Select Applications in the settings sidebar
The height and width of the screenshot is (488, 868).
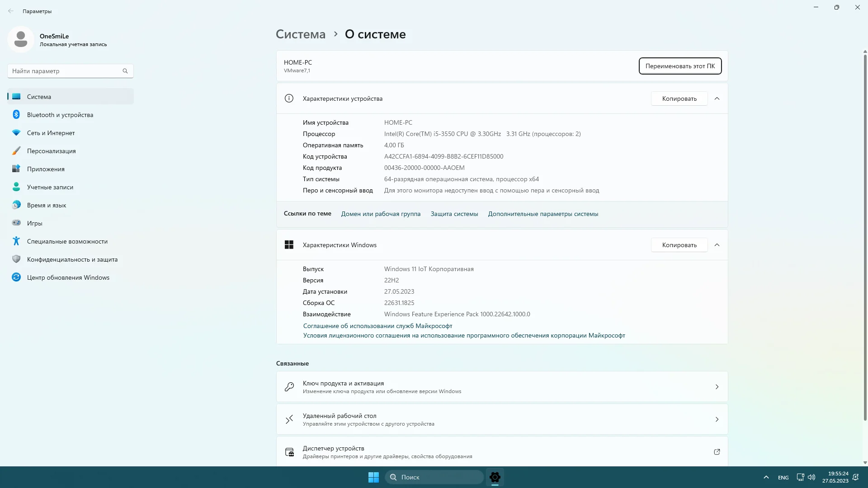pos(46,169)
